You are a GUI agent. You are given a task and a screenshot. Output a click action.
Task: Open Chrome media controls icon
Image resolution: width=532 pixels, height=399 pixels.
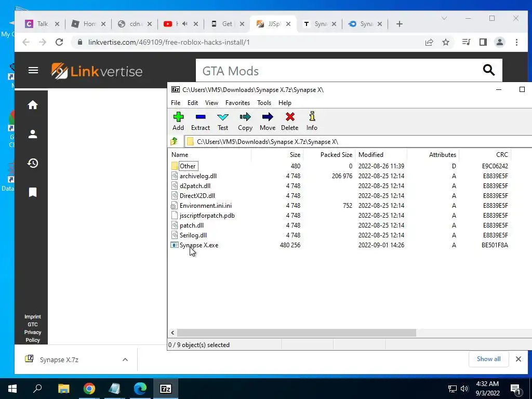pos(466,42)
